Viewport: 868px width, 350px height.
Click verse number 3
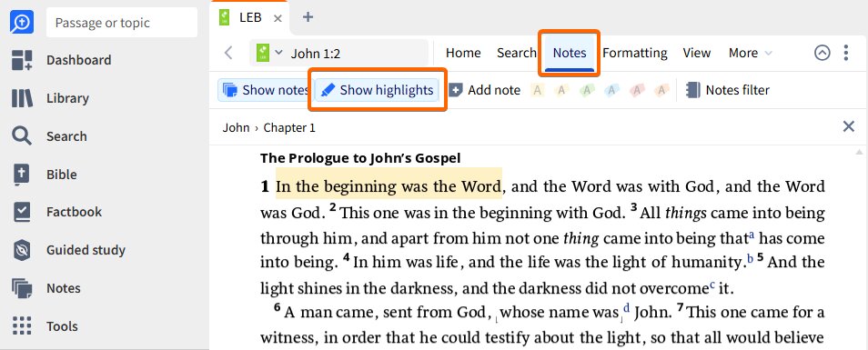[634, 208]
